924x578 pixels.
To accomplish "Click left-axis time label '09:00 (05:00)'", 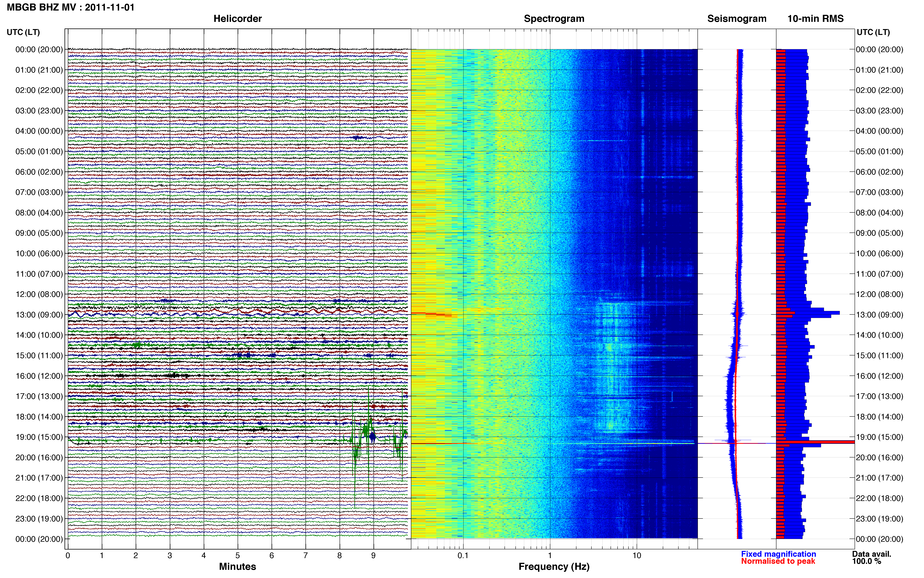I will (39, 233).
